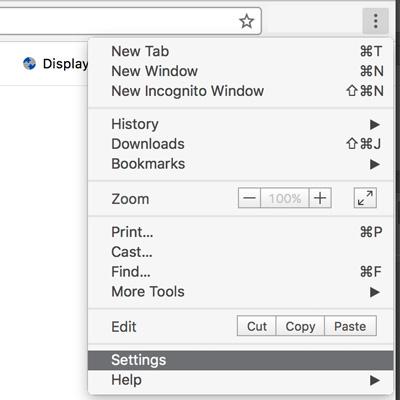
Task: Click inside the address bar field
Action: [117, 21]
